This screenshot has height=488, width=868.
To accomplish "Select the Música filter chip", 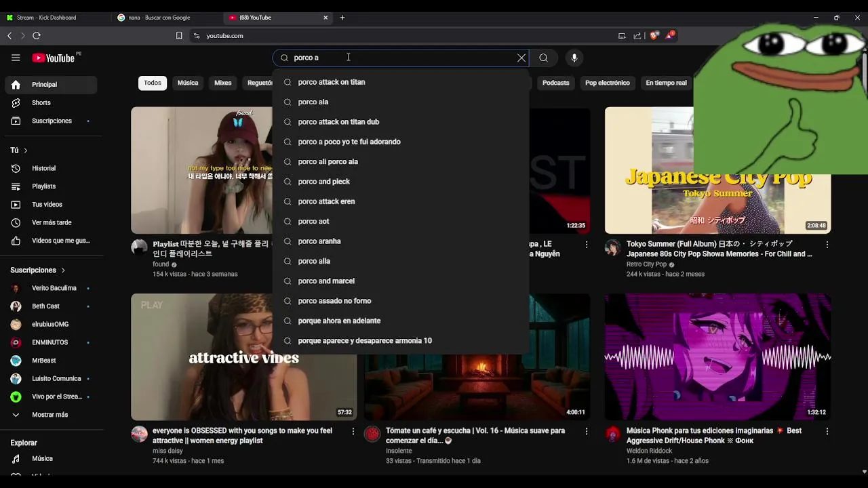I will [188, 83].
